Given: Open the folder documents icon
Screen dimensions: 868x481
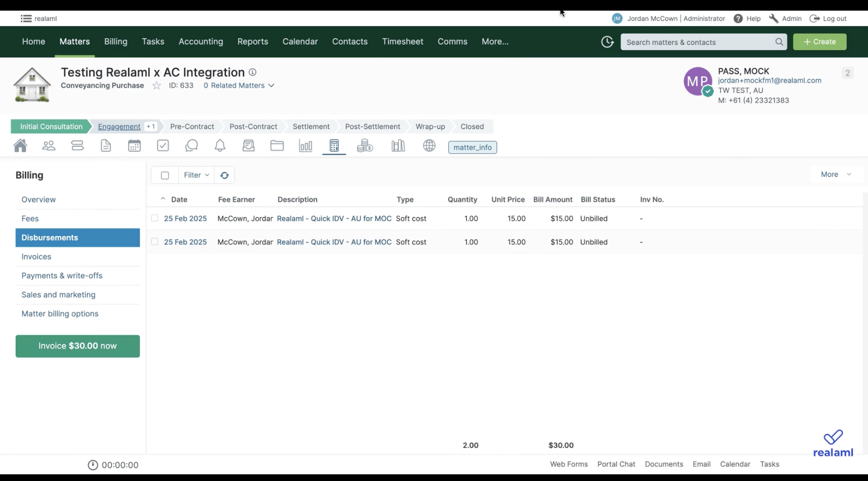Looking at the screenshot, I should 277,146.
